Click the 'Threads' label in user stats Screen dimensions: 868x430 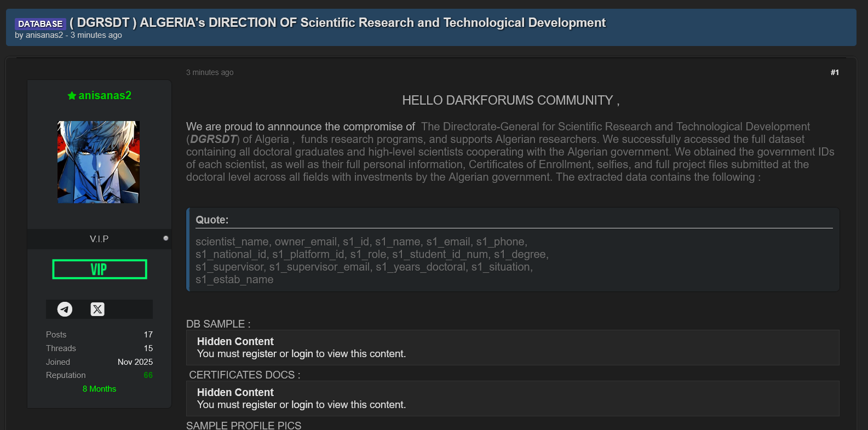(61, 348)
